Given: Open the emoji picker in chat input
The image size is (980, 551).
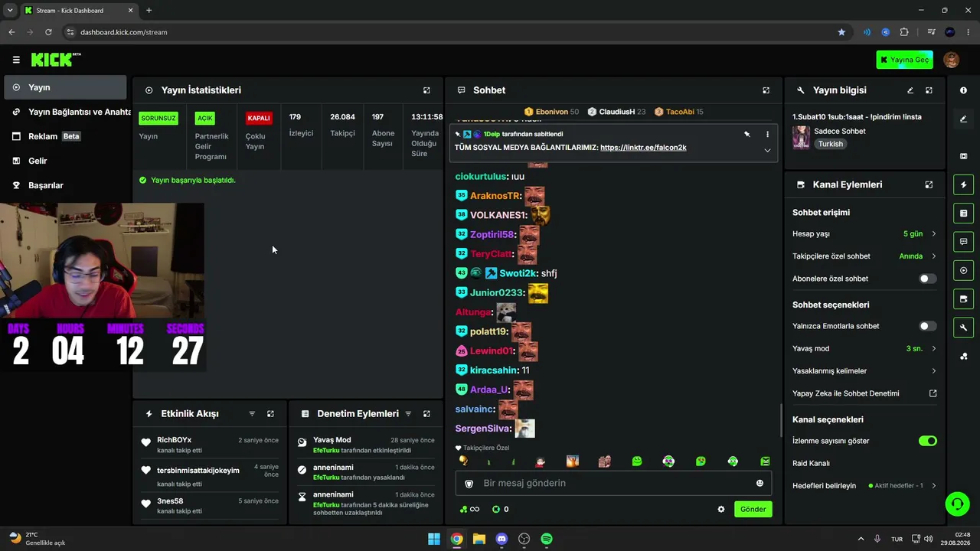Looking at the screenshot, I should click(759, 483).
